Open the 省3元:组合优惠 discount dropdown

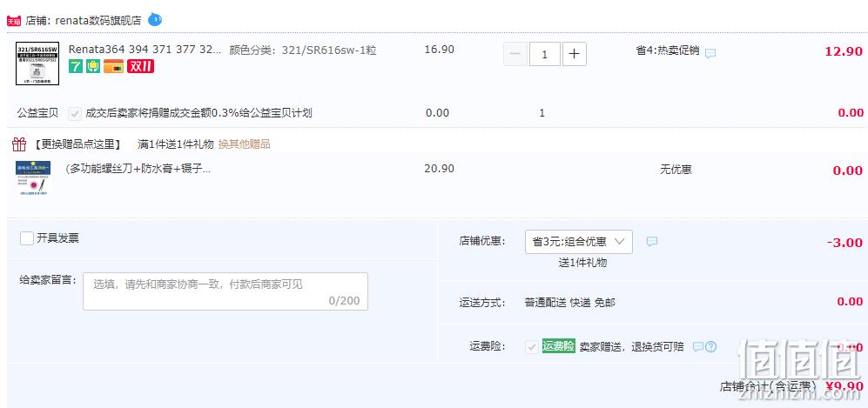(578, 242)
